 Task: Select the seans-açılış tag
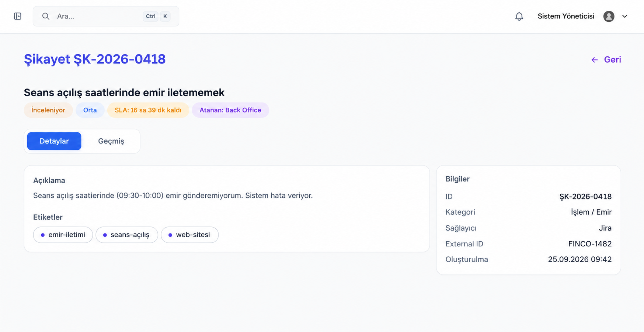[127, 235]
